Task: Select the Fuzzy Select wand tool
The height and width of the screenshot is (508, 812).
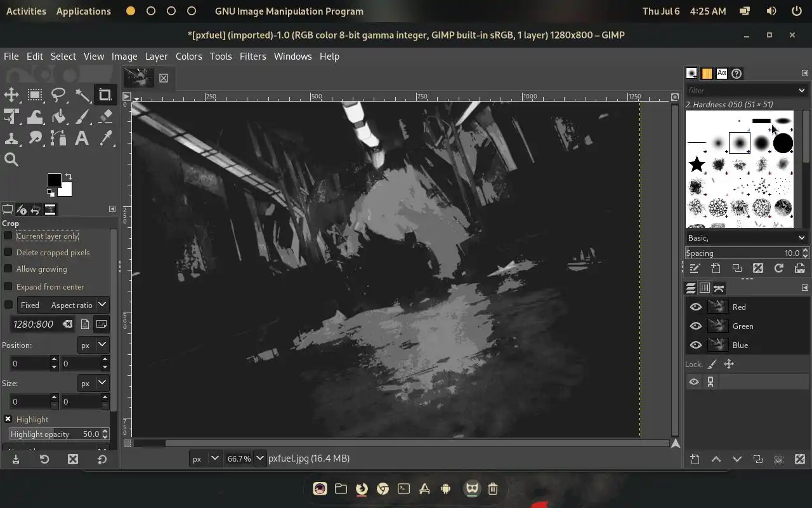Action: click(x=82, y=95)
